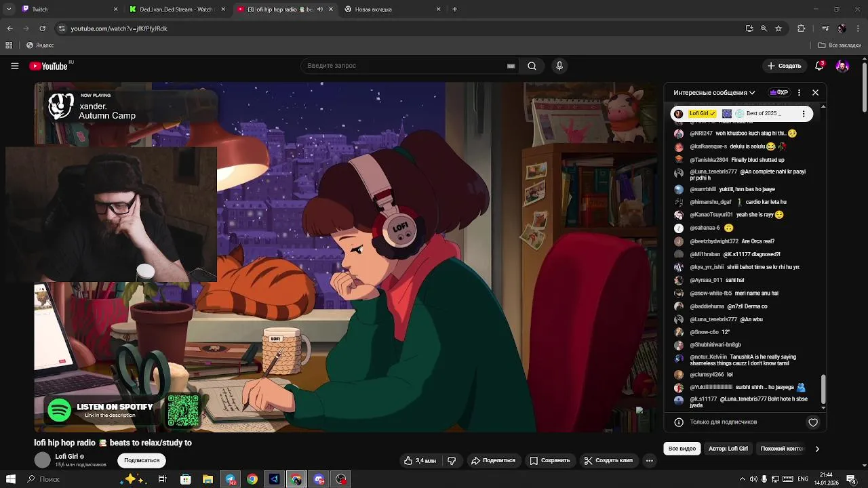Screen dimensions: 868x488
Task: Open the YouTube guide hamburger menu
Action: click(14, 66)
